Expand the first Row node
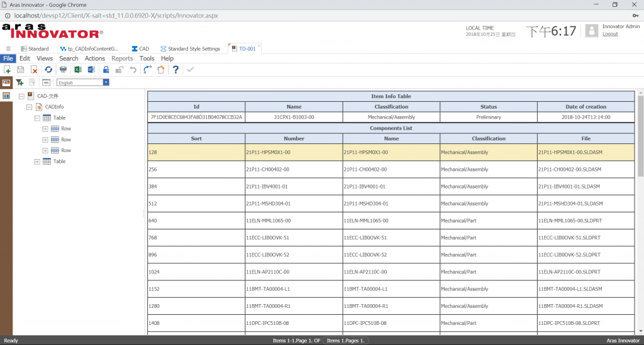Image resolution: width=644 pixels, height=345 pixels. (x=45, y=129)
